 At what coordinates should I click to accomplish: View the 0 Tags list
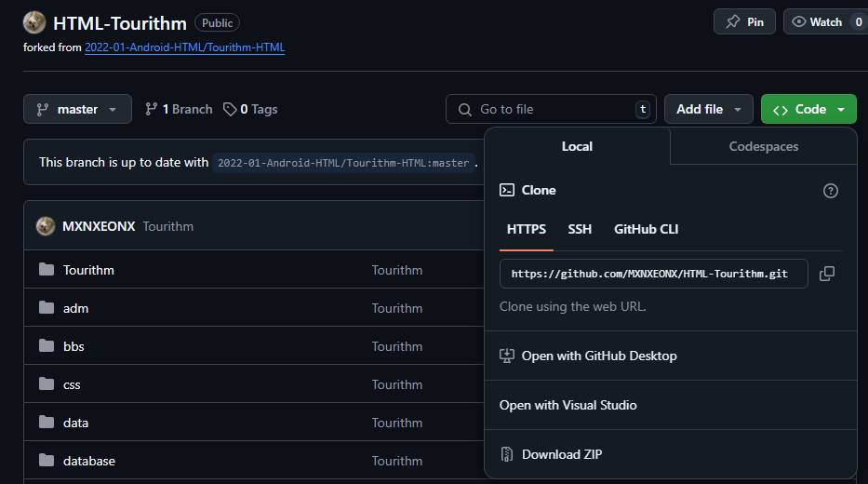(x=251, y=109)
